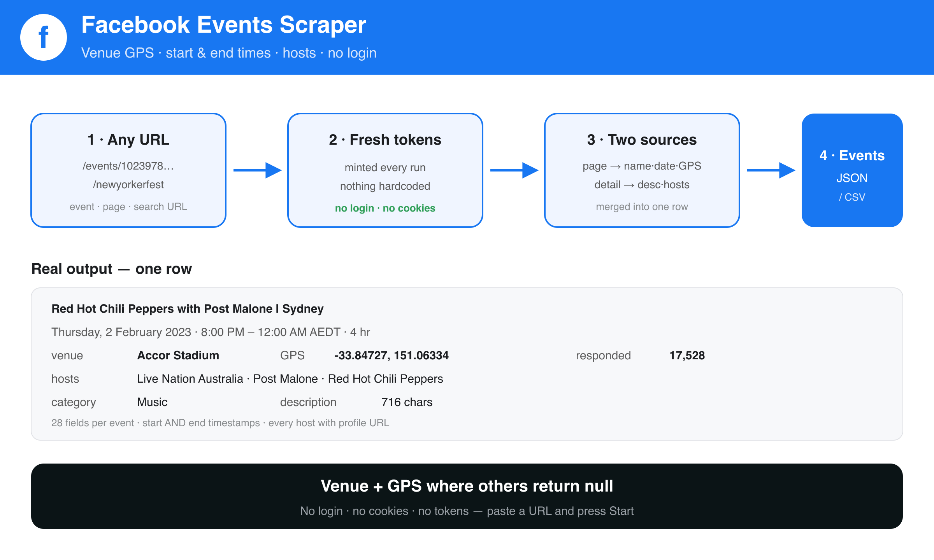This screenshot has height=560, width=934.
Task: Click the 'category' field label
Action: coord(74,402)
